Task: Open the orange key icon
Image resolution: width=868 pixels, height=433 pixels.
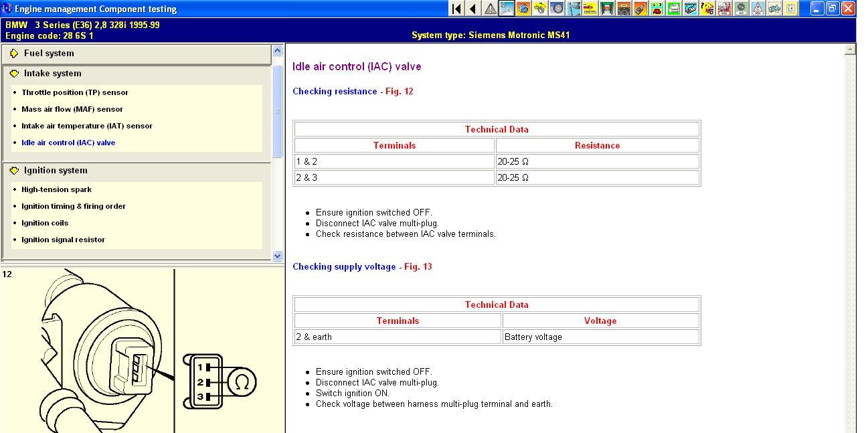Action: point(640,9)
